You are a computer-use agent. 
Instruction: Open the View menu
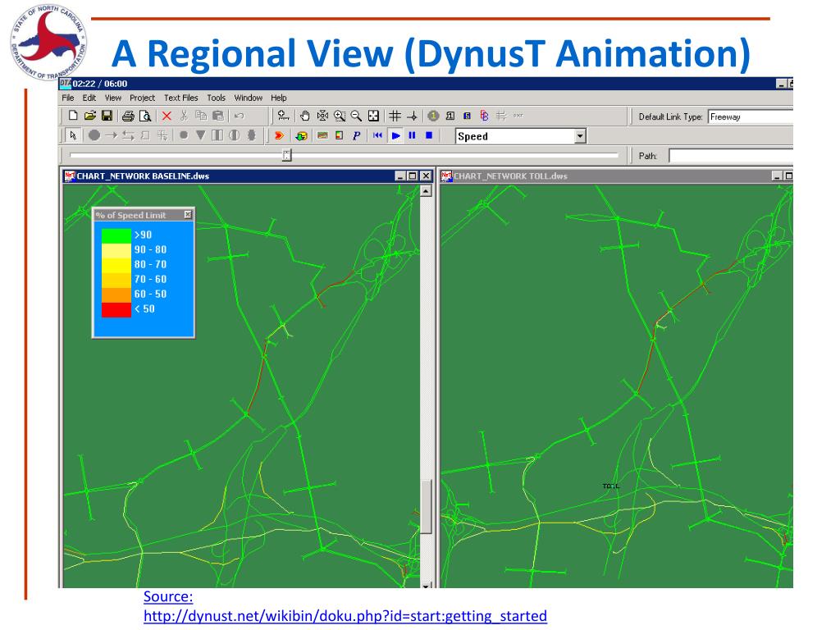[x=112, y=98]
